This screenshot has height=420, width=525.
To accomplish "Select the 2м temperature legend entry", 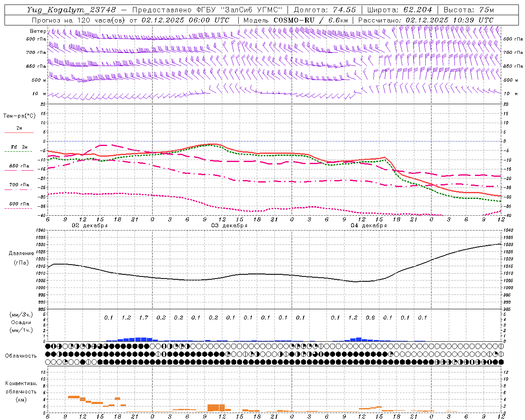I will 19,128.
